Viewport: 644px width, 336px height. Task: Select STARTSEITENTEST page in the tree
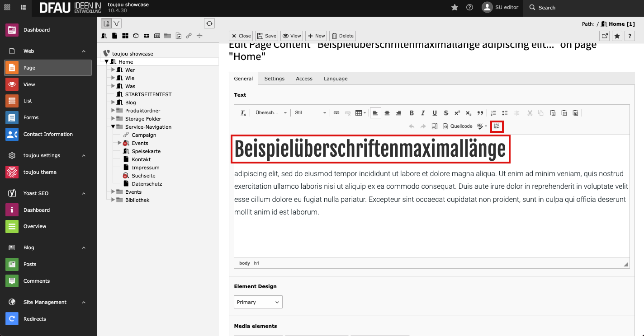coord(148,94)
